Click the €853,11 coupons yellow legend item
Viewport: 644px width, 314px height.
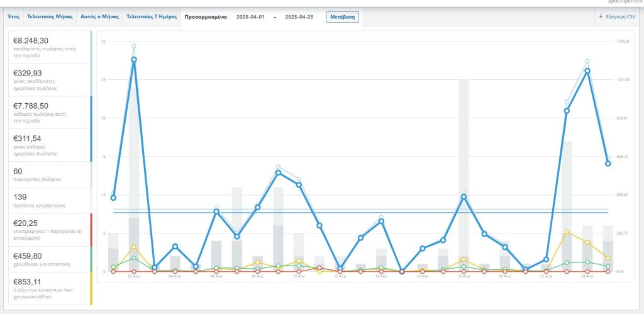50,289
